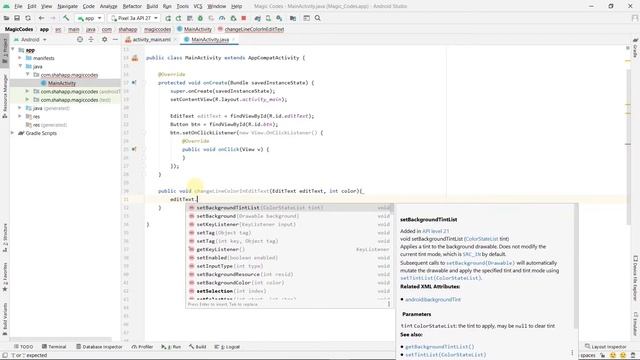The height and width of the screenshot is (360, 640).
Task: Click the Make Project hammer icon
Action: [66, 18]
